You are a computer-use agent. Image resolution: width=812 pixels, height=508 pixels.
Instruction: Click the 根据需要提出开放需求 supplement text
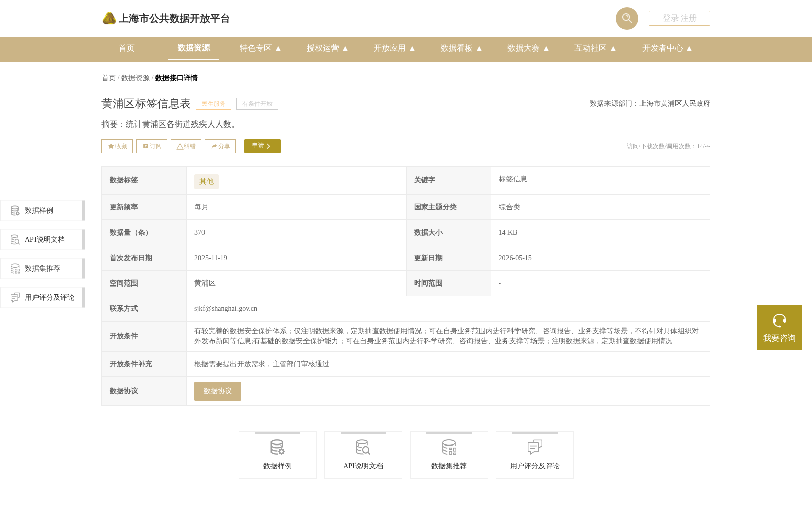[x=262, y=364]
